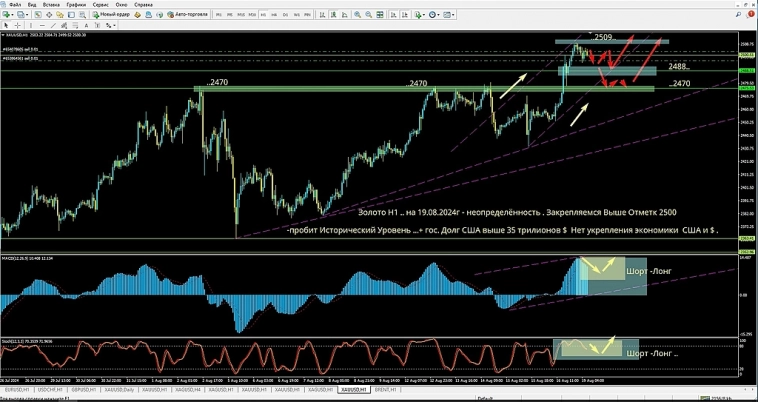Switch chart to M1 timeframe

pos(219,14)
